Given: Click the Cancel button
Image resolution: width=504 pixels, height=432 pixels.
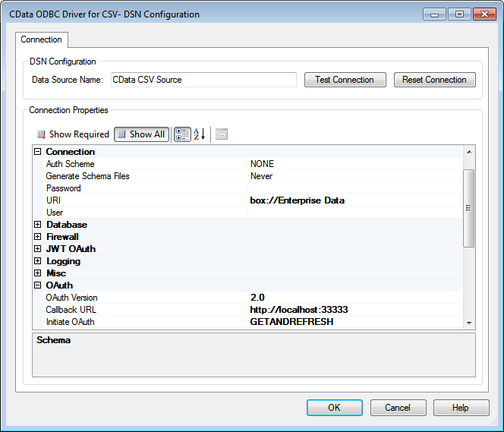Looking at the screenshot, I should click(x=398, y=408).
